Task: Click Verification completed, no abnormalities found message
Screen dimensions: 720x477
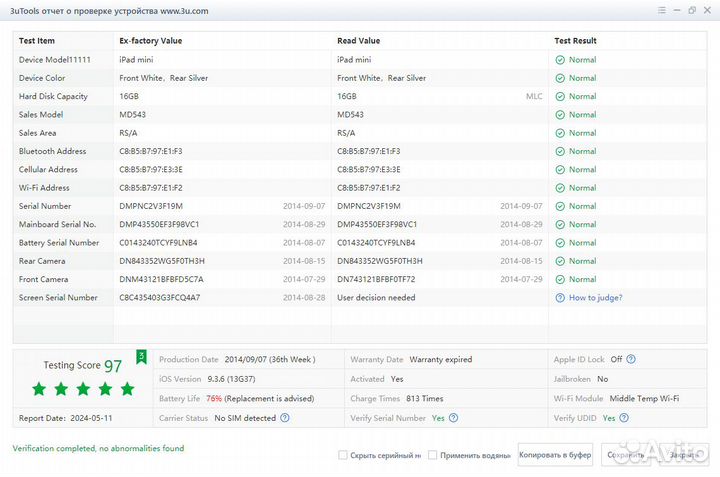Action: 98,449
